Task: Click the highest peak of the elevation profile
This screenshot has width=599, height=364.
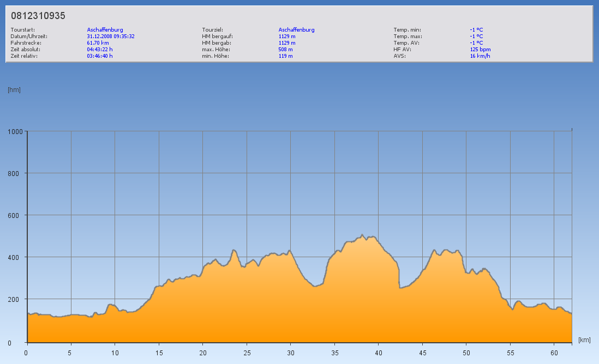Action: pyautogui.click(x=362, y=235)
